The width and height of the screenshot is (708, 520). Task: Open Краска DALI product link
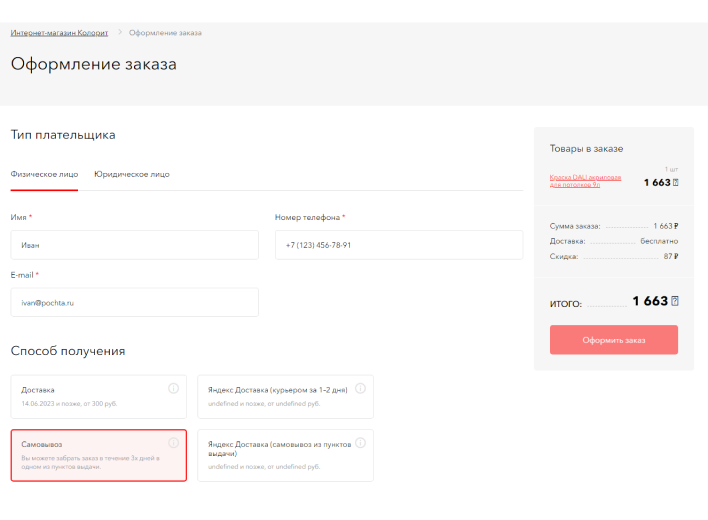(x=586, y=181)
